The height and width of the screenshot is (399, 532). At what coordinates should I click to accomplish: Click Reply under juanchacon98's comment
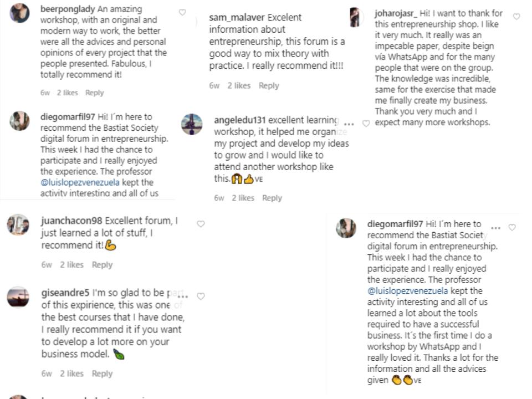click(102, 265)
